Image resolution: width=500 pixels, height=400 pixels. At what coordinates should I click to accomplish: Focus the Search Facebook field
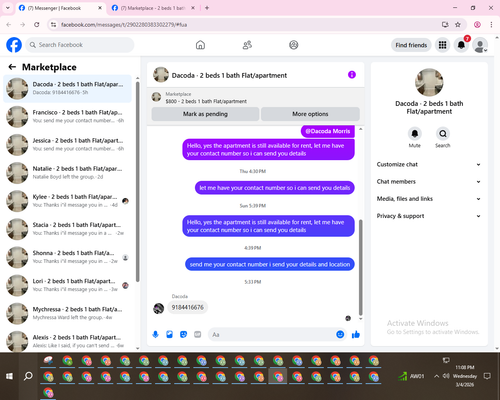click(80, 45)
